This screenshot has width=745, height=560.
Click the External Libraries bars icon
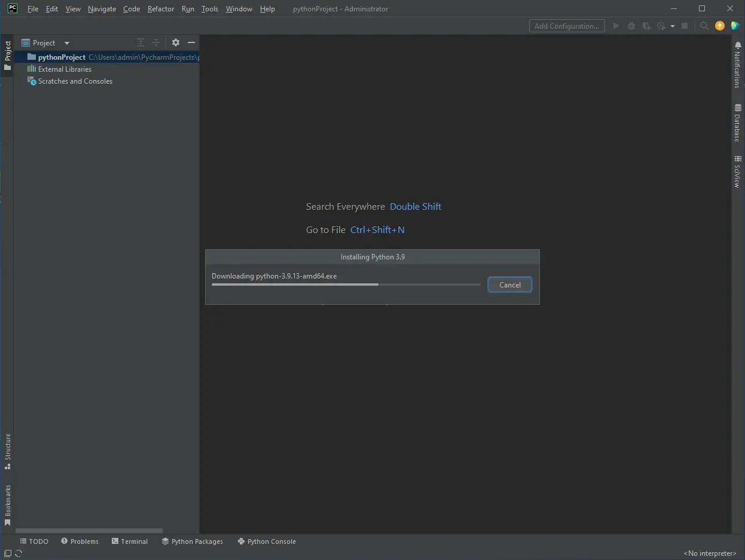point(32,69)
